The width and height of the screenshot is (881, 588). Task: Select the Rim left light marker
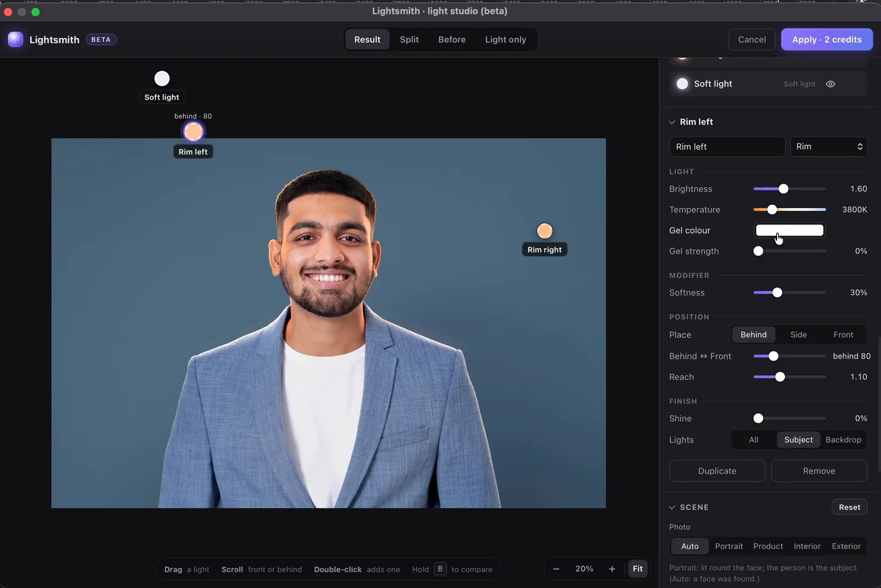click(x=193, y=132)
